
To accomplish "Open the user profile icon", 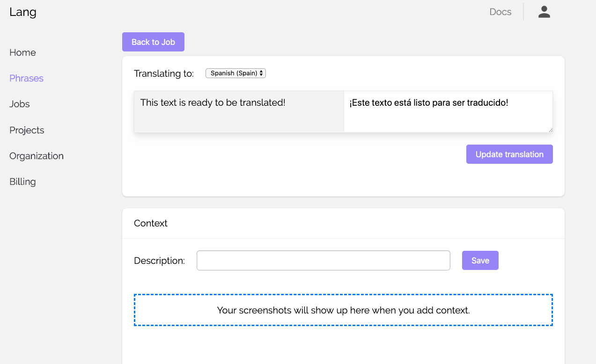I will click(x=544, y=12).
